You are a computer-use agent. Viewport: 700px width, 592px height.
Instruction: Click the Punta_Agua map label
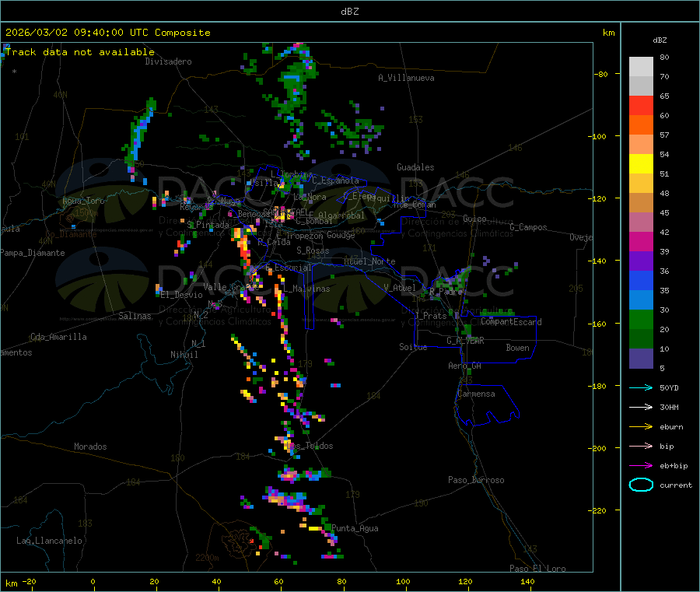pyautogui.click(x=355, y=528)
